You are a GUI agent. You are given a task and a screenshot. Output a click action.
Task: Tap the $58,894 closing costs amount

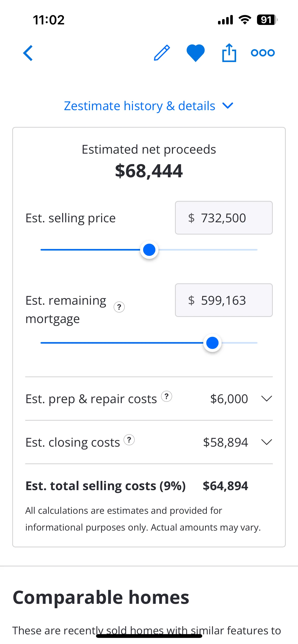click(225, 442)
